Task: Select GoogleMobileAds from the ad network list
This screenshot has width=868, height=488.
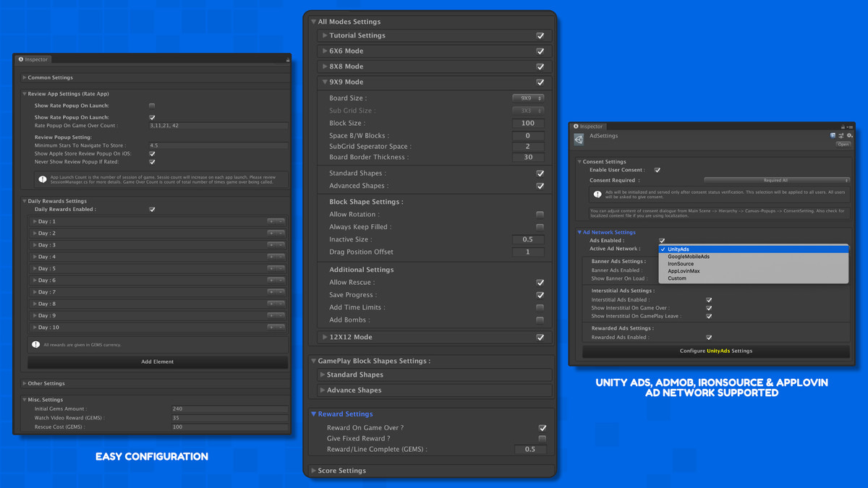Action: (x=753, y=257)
